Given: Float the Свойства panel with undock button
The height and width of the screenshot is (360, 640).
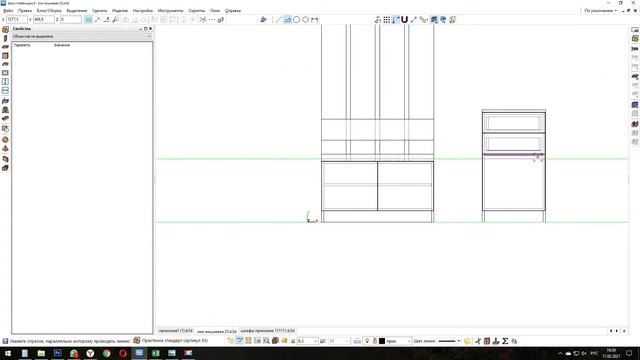Looking at the screenshot, I should [145, 29].
